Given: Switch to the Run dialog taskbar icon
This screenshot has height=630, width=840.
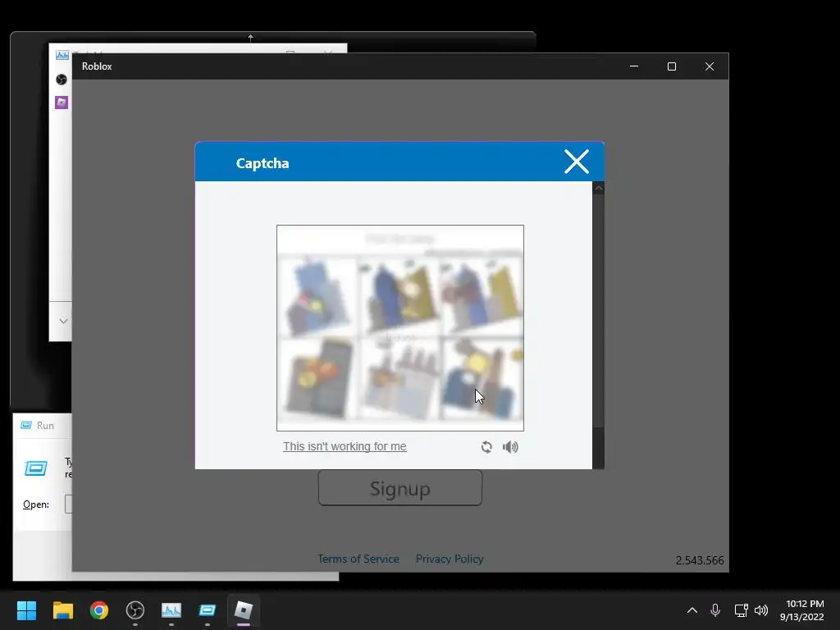Looking at the screenshot, I should [x=208, y=610].
